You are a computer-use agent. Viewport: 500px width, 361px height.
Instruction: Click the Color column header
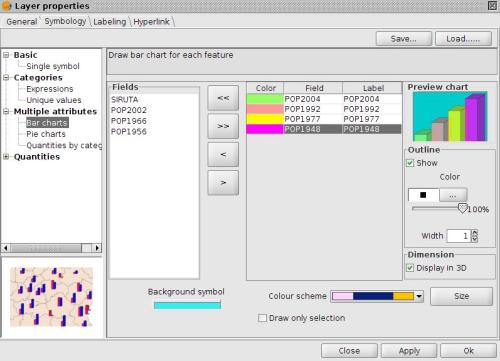(x=265, y=88)
